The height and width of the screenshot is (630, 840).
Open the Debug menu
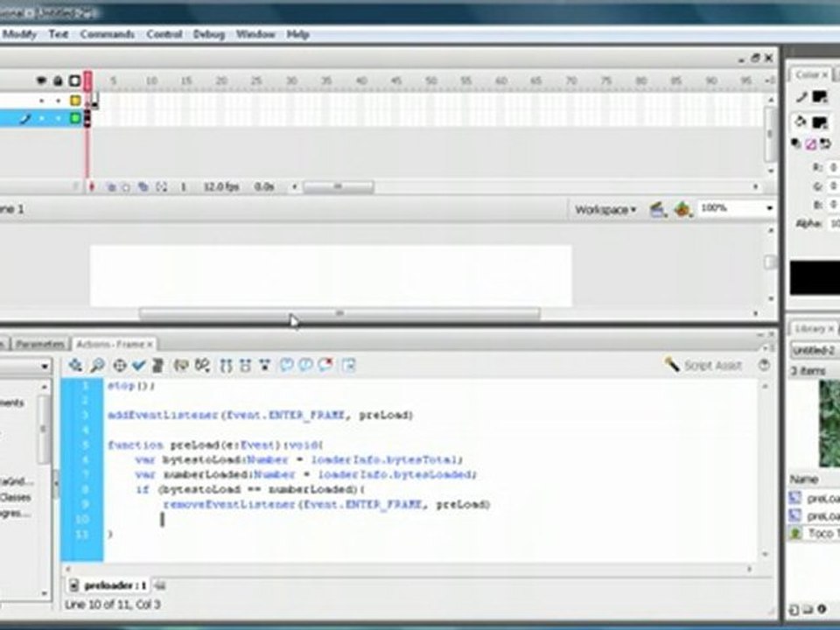pos(209,34)
